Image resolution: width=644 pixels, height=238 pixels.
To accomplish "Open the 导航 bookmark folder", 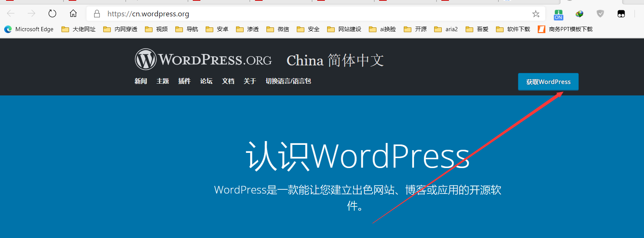I will [187, 29].
